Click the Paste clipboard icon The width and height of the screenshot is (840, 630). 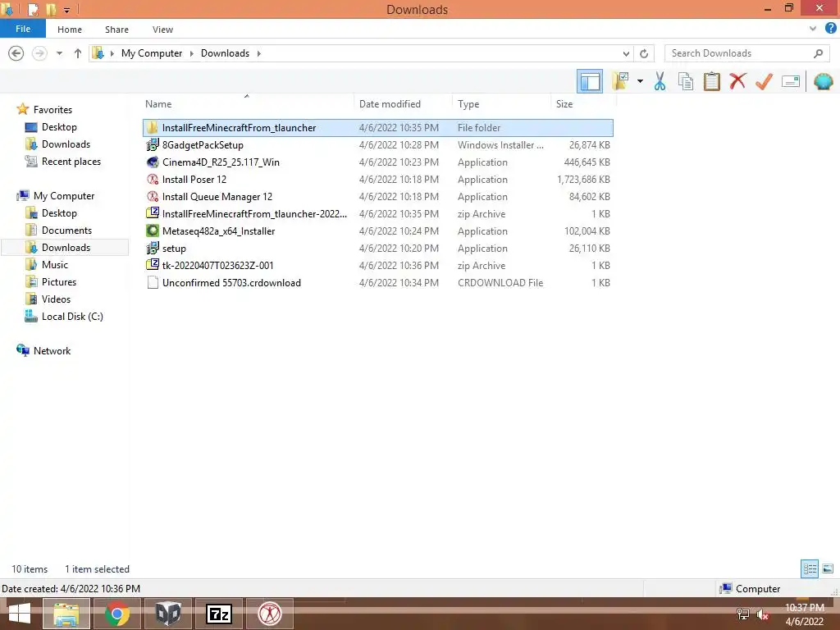click(711, 81)
